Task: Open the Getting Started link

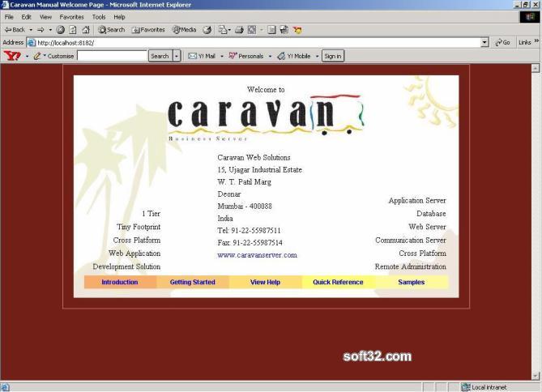Action: (x=193, y=282)
